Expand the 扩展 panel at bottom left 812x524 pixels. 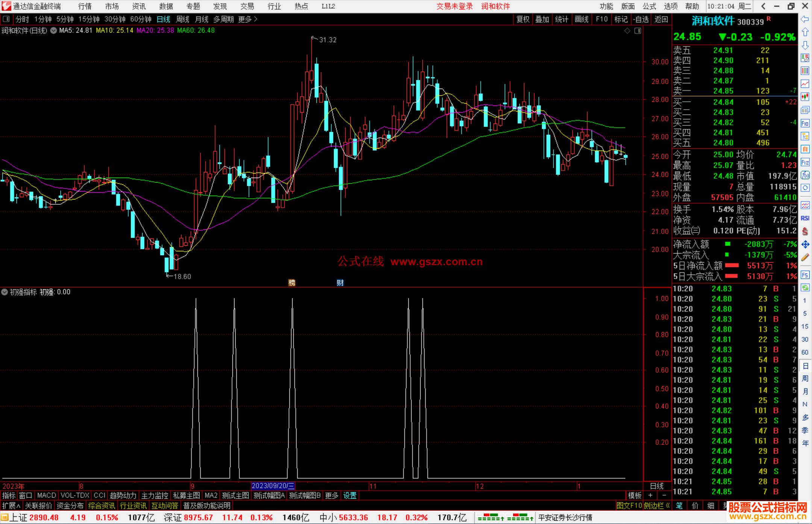[x=11, y=506]
